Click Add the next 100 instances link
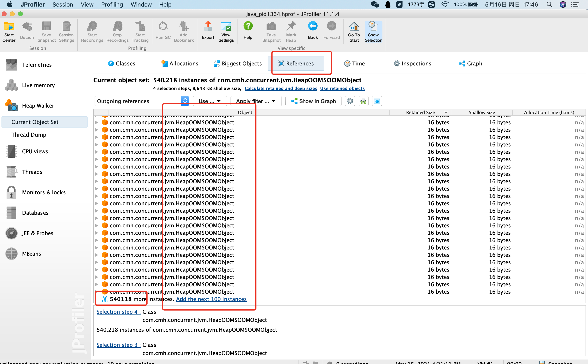 click(x=211, y=299)
